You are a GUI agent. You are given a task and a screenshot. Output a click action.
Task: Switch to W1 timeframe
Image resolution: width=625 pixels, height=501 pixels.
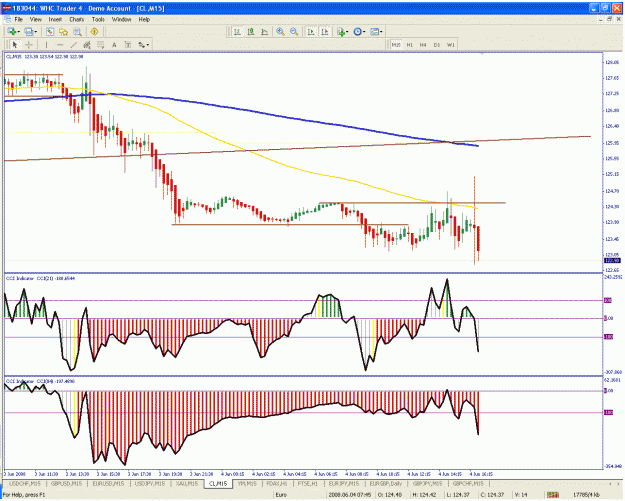(450, 45)
